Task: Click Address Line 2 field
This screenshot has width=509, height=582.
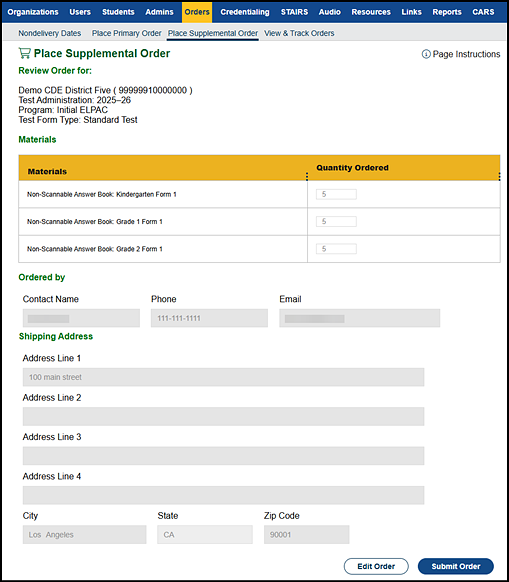Action: point(223,416)
